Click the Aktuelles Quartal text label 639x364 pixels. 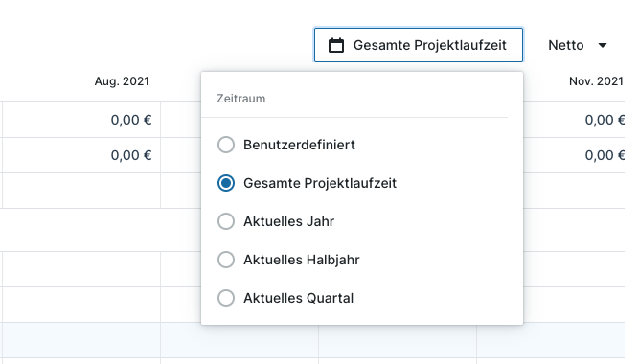click(x=298, y=298)
